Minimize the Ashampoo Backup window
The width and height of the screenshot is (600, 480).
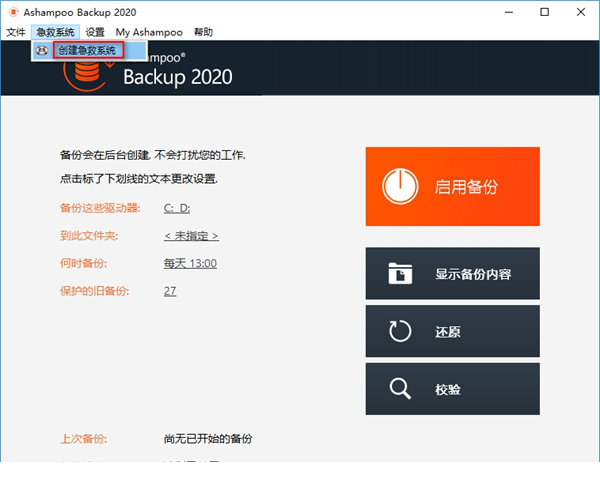coord(509,12)
